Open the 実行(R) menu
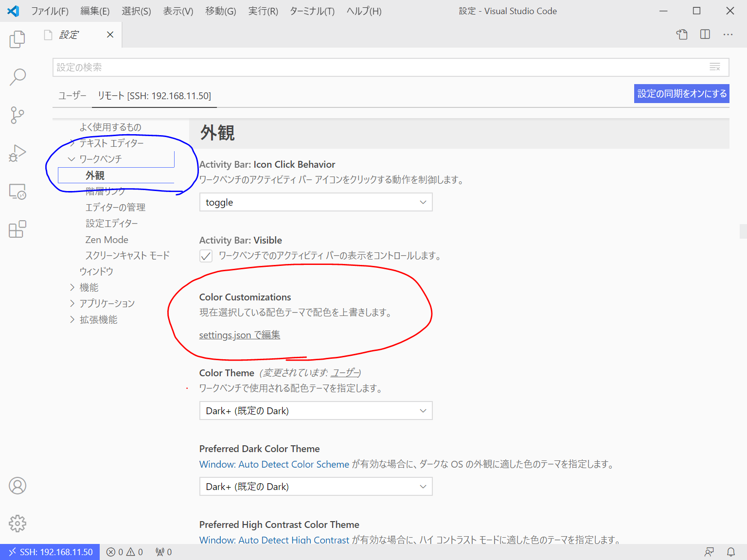Image resolution: width=747 pixels, height=560 pixels. [263, 11]
